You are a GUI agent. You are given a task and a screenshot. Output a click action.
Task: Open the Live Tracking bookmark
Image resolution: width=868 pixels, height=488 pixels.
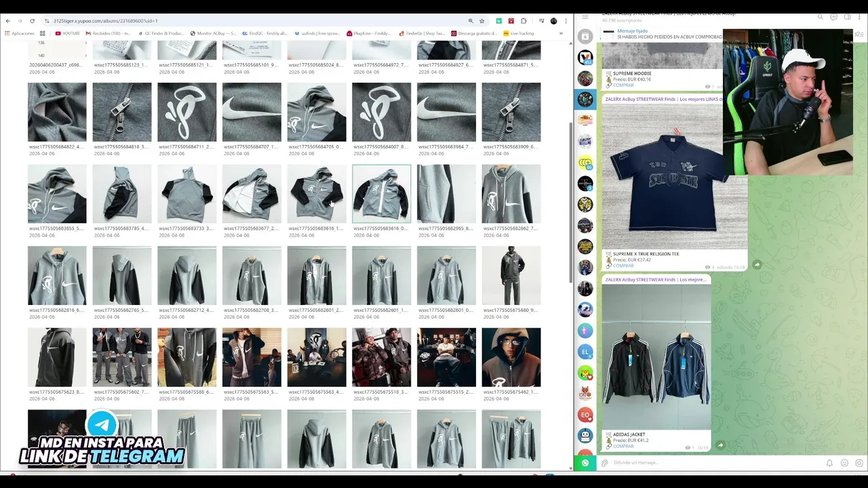[x=519, y=33]
